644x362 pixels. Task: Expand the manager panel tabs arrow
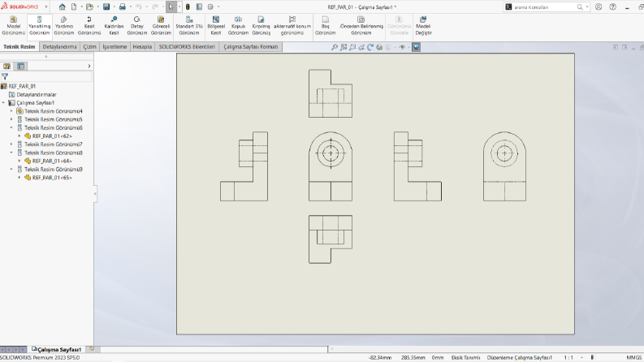[x=89, y=66]
